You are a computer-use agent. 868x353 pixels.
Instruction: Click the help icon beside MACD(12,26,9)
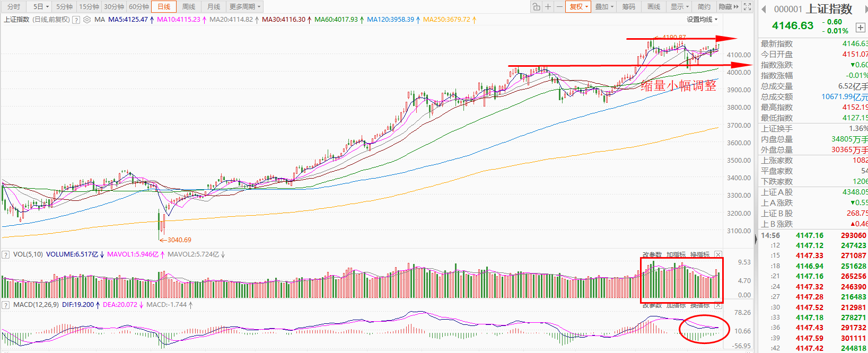(6, 305)
